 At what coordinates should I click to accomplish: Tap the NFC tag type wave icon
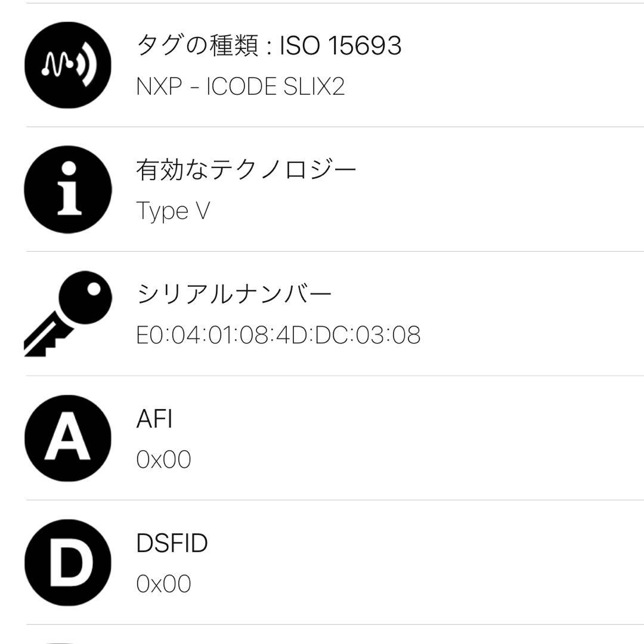coord(67,65)
